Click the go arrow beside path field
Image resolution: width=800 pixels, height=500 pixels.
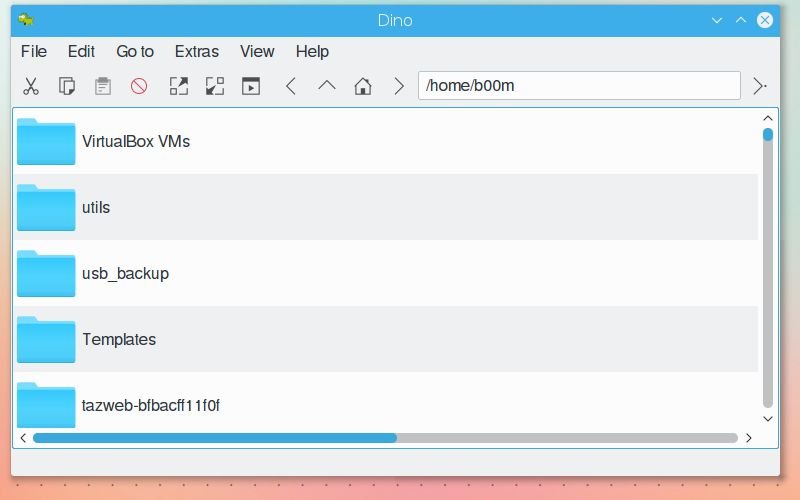click(760, 86)
